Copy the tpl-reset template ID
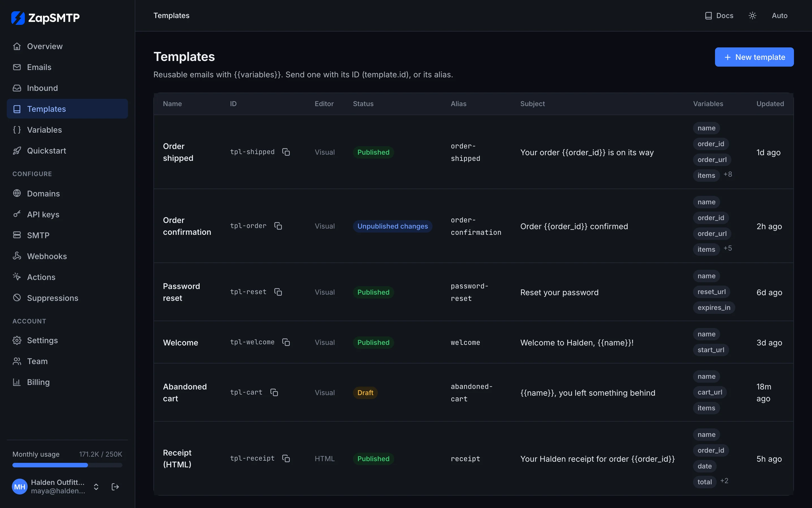This screenshot has width=812, height=508. (x=278, y=292)
